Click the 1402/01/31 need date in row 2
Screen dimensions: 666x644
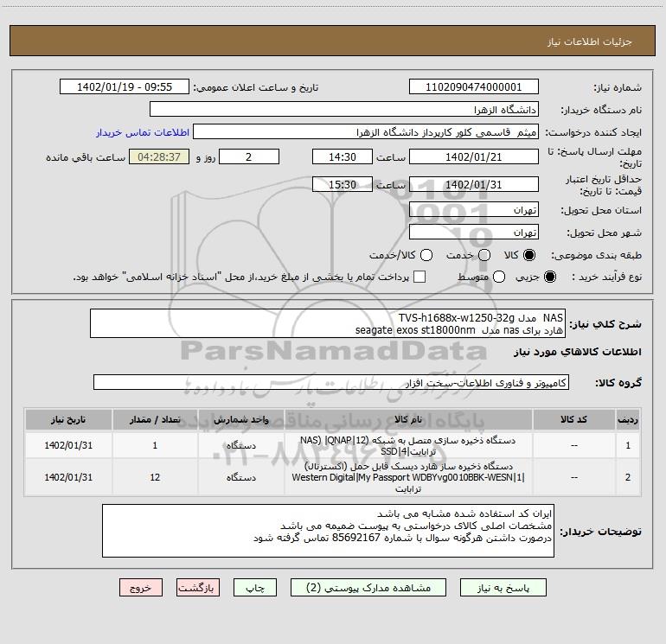pyautogui.click(x=68, y=477)
